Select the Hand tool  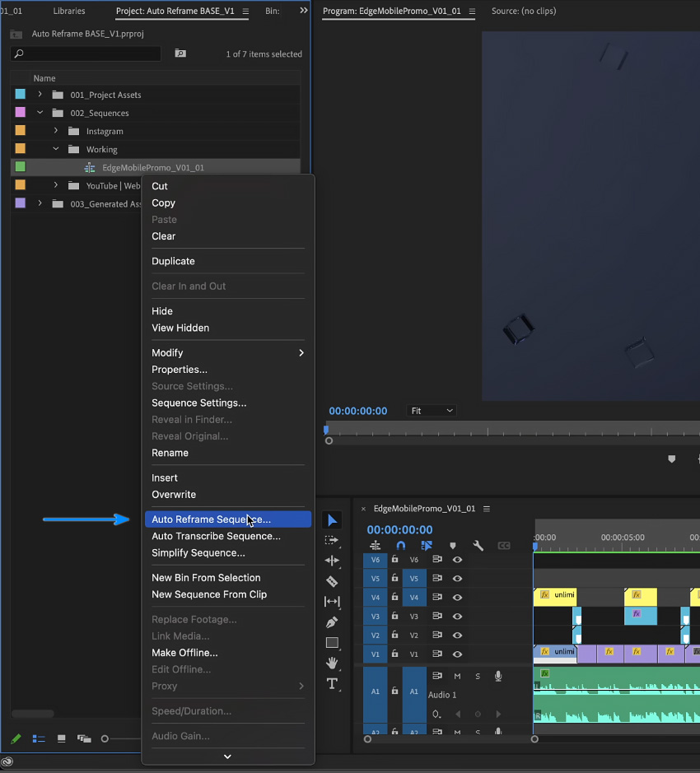point(332,663)
